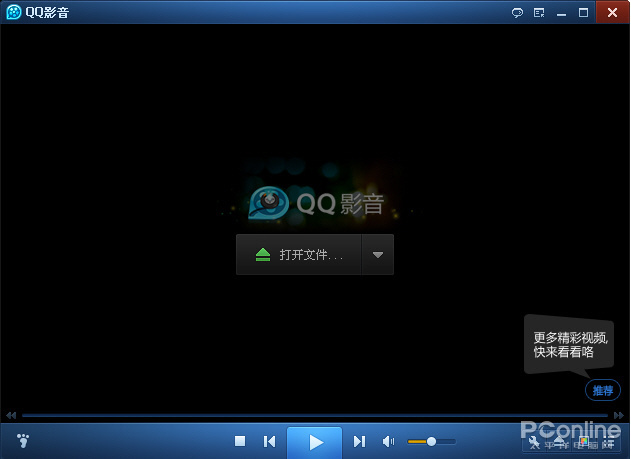Click the 打开文件 button

tap(299, 255)
